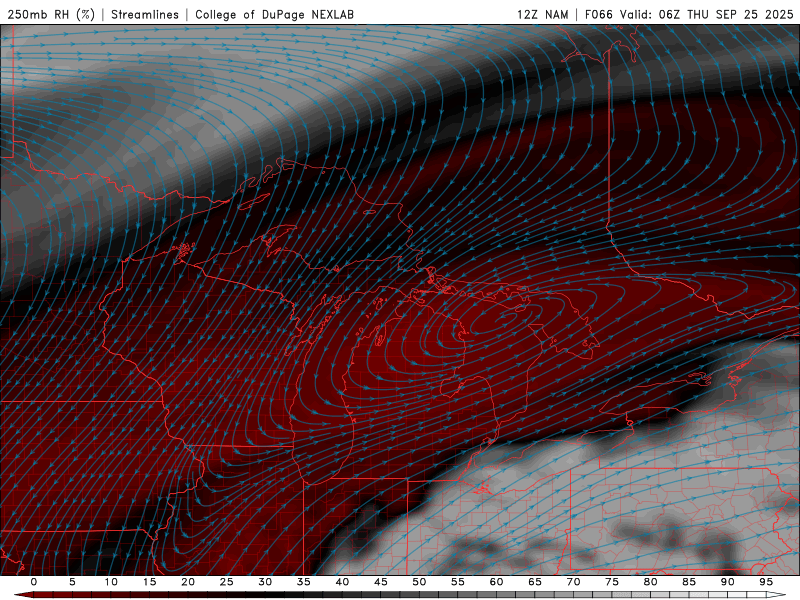Click the 'Streamlines' label in header
800x600 pixels.
(145, 14)
